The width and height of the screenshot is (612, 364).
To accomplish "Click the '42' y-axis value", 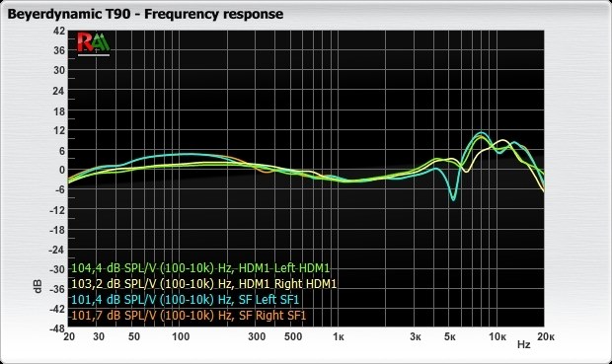I will pos(59,31).
